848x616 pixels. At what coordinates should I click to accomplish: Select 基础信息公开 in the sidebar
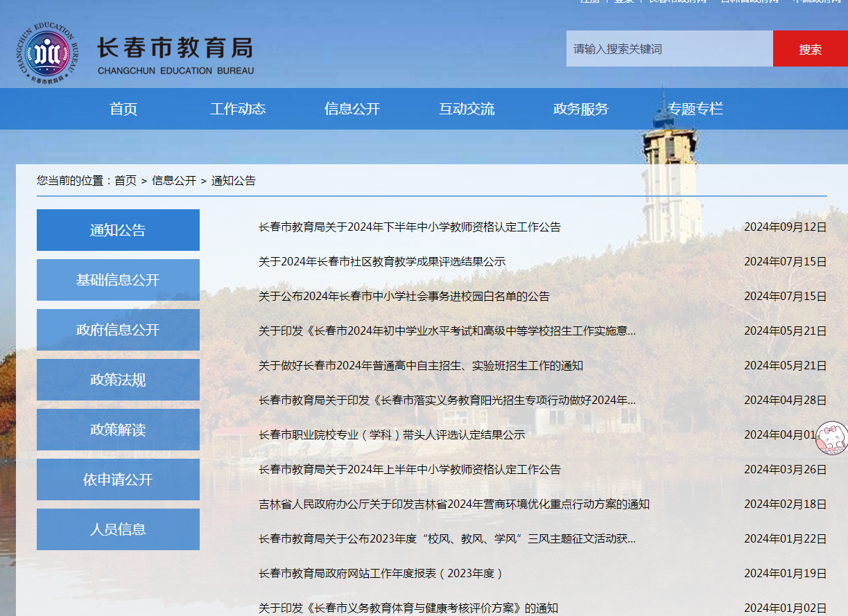click(x=117, y=280)
